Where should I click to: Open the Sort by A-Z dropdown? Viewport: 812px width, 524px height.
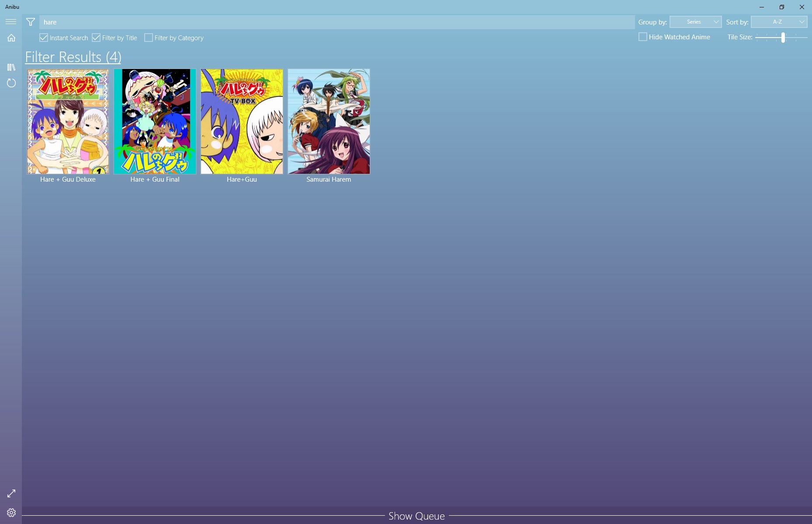point(779,22)
